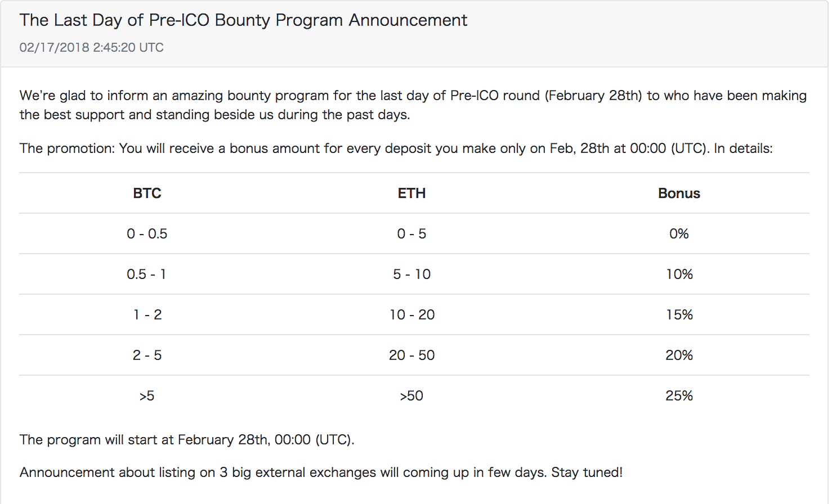Image resolution: width=832 pixels, height=504 pixels.
Task: Click the 10% bonus cell
Action: click(x=679, y=274)
